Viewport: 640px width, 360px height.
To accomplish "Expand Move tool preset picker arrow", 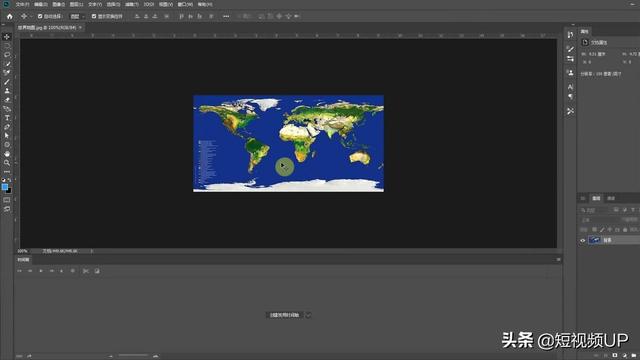I will pos(31,16).
